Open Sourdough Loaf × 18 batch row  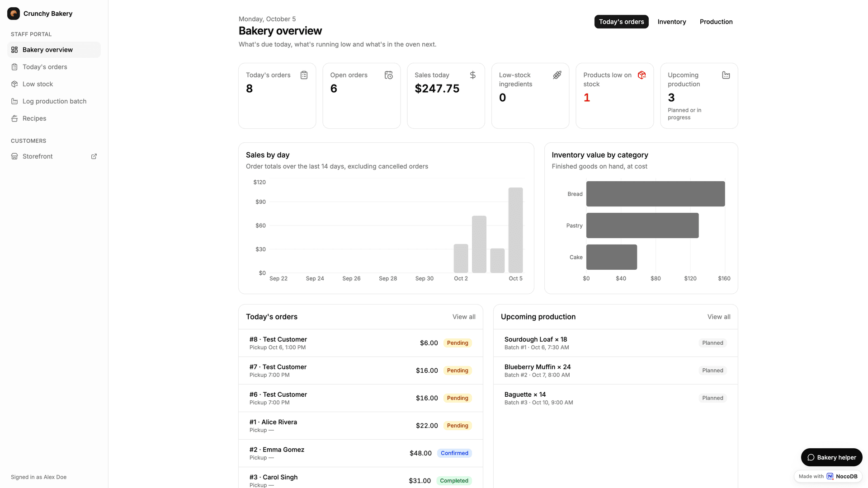pos(616,343)
